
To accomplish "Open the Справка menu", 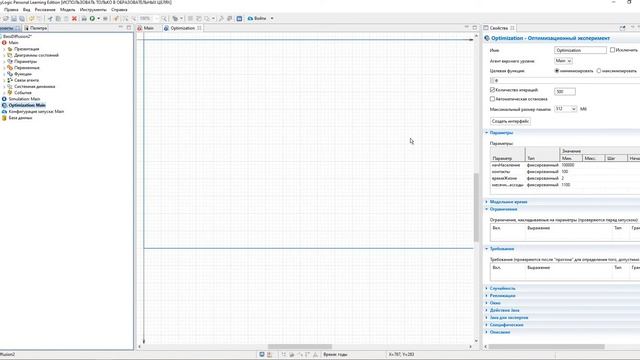I will click(119, 9).
